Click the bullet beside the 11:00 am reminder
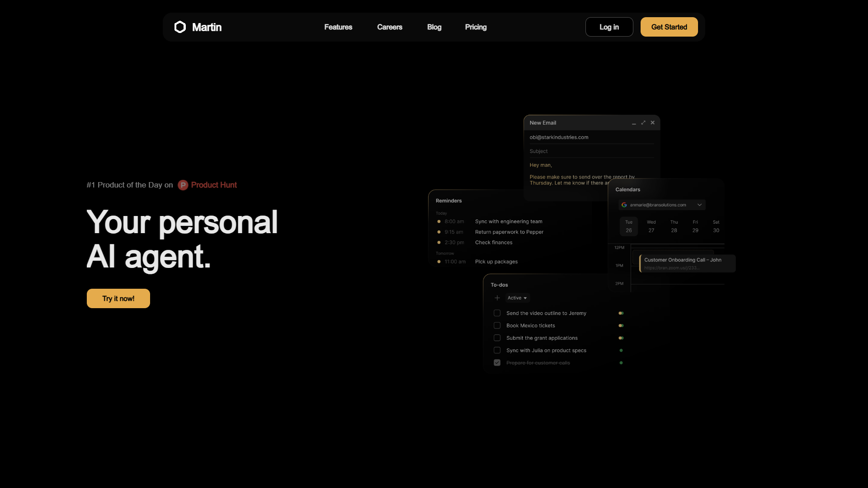Screen dimensions: 868x488 (439, 262)
